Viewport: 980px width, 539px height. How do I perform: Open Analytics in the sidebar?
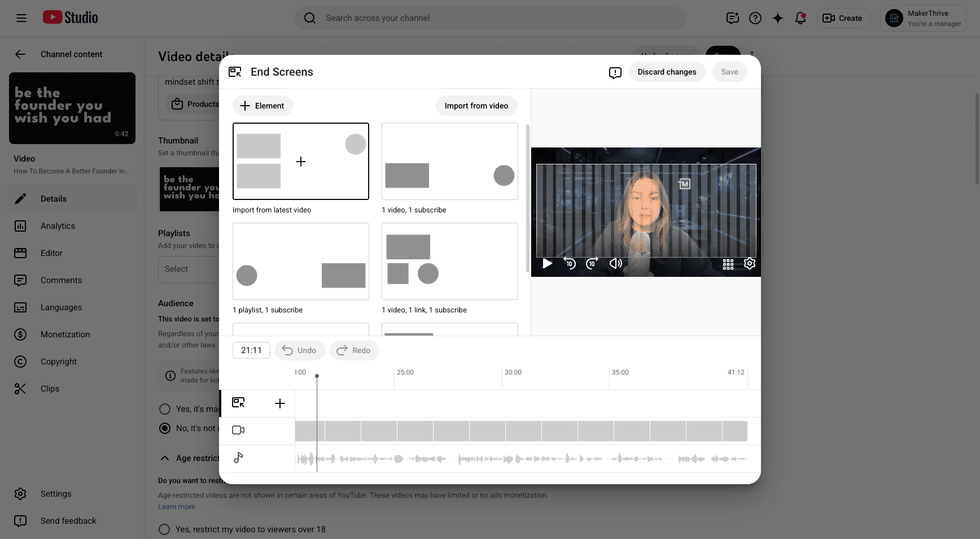(x=58, y=226)
